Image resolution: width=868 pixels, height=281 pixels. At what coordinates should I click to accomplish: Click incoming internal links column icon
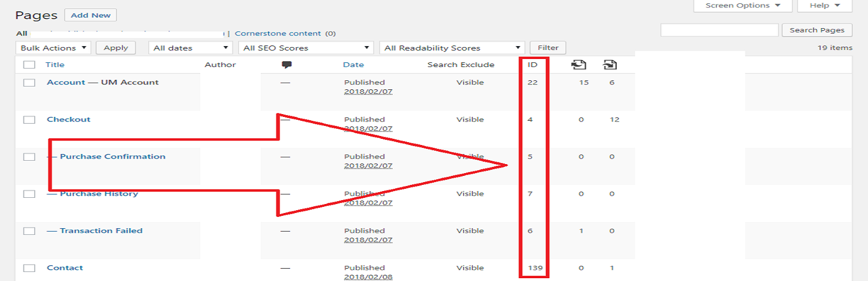[x=610, y=65]
